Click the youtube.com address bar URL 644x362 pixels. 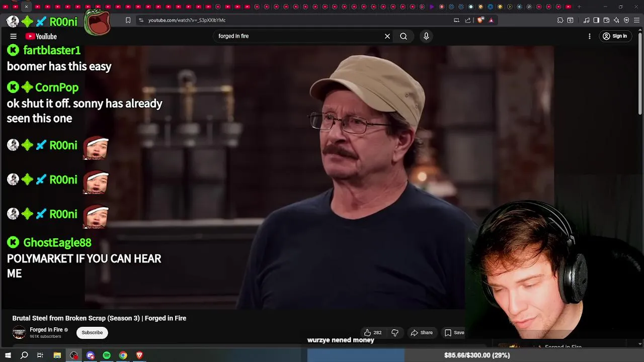[x=187, y=20]
